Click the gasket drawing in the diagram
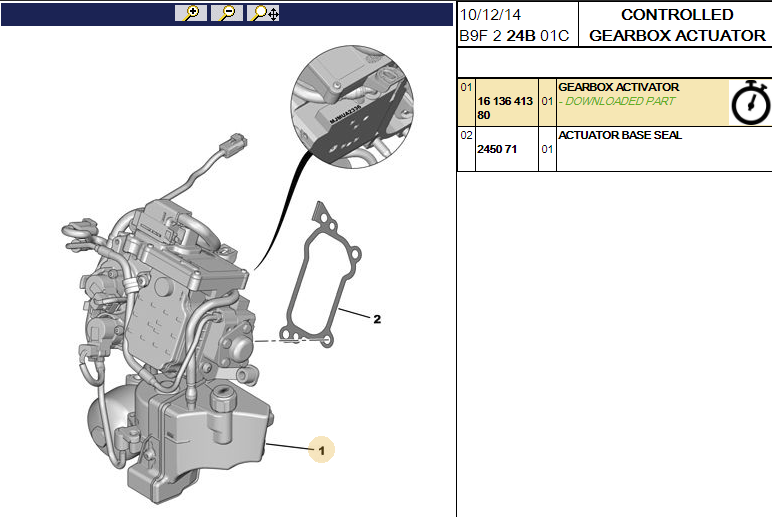This screenshot has width=772, height=517. 321,274
